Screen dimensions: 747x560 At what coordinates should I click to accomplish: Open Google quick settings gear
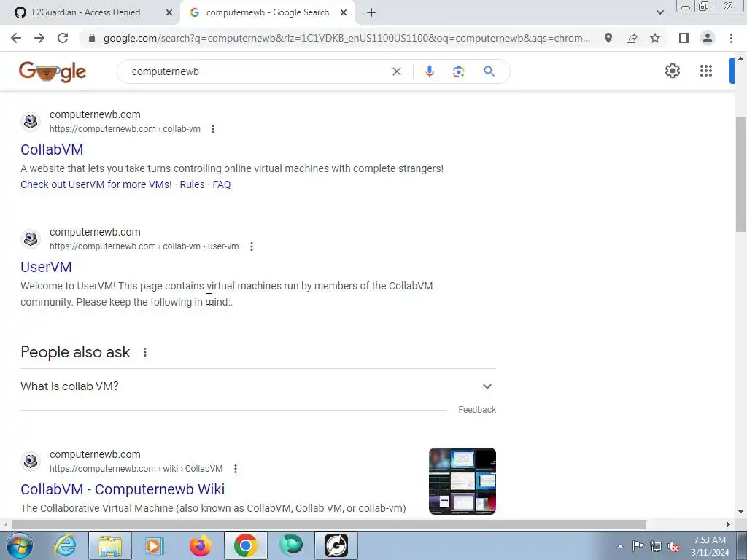point(672,71)
